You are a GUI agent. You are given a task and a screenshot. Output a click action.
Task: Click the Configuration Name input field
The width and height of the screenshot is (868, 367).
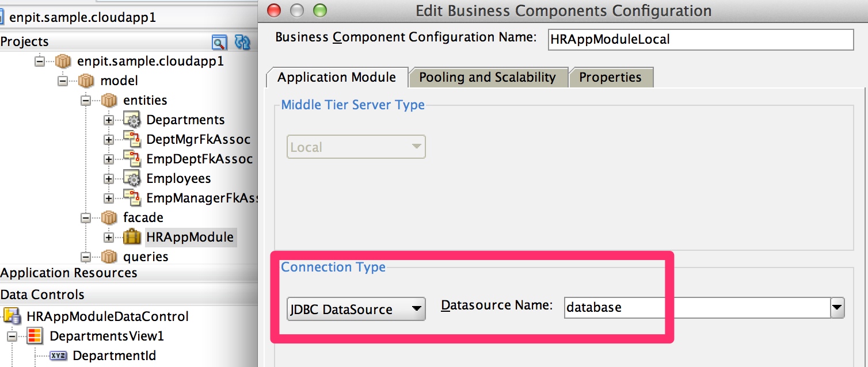(700, 40)
